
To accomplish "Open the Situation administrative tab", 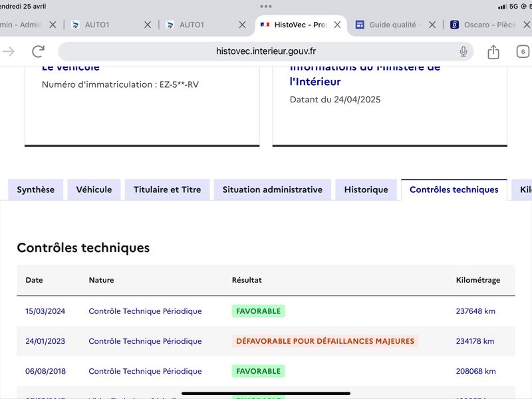I will (x=273, y=190).
